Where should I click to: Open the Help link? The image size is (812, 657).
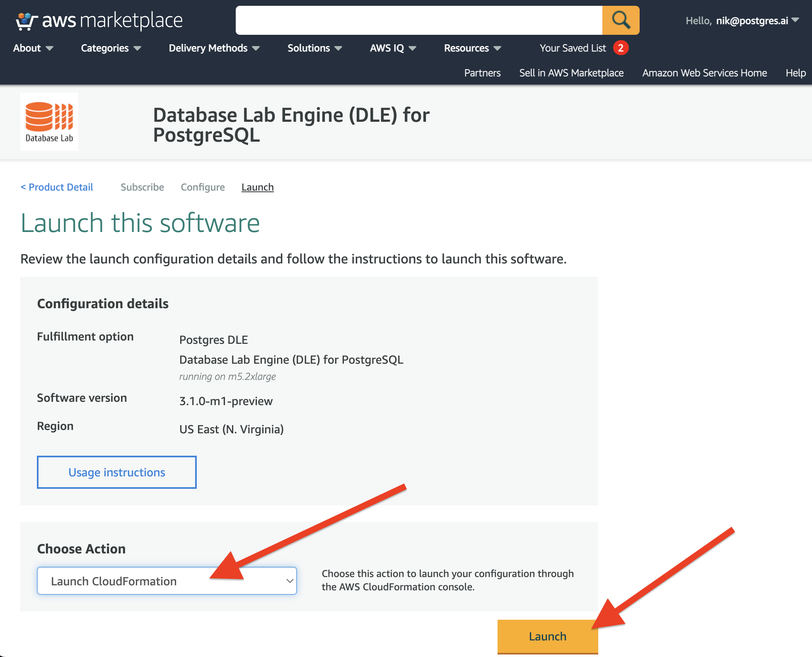795,73
